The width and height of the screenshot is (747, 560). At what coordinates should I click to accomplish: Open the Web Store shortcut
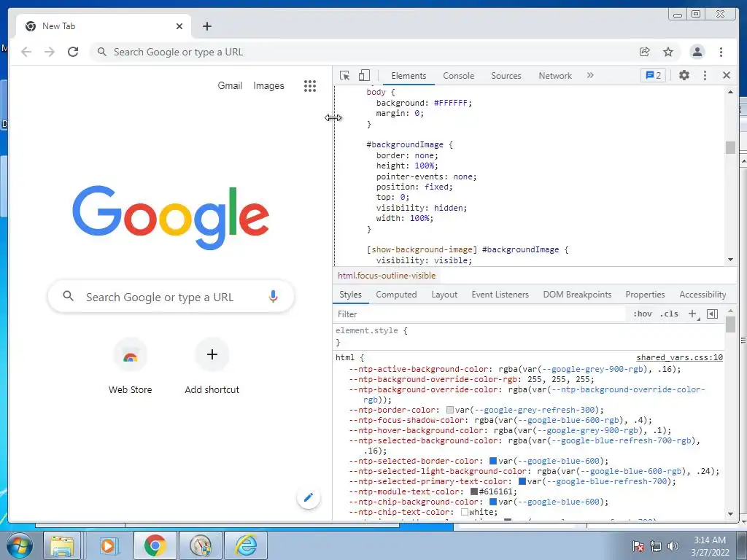pyautogui.click(x=130, y=367)
